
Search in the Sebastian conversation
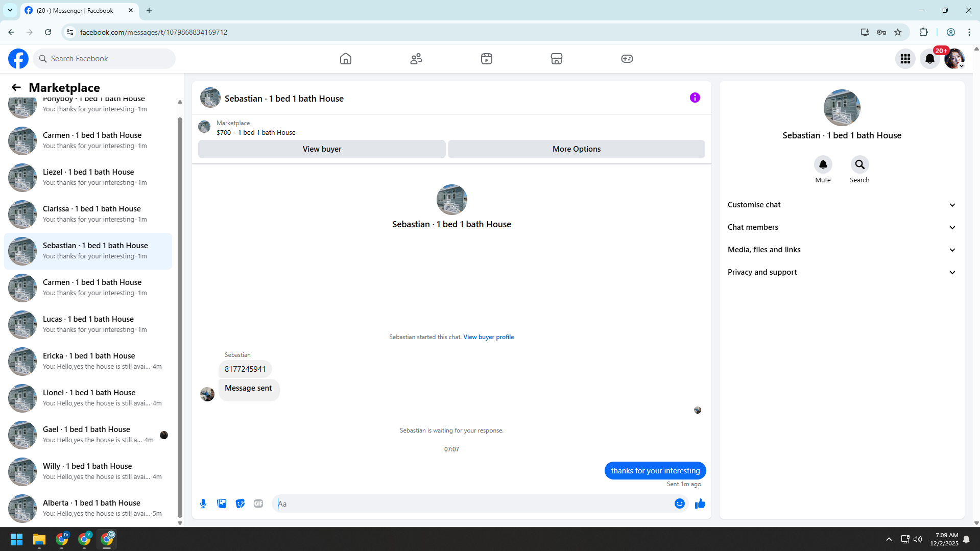860,164
